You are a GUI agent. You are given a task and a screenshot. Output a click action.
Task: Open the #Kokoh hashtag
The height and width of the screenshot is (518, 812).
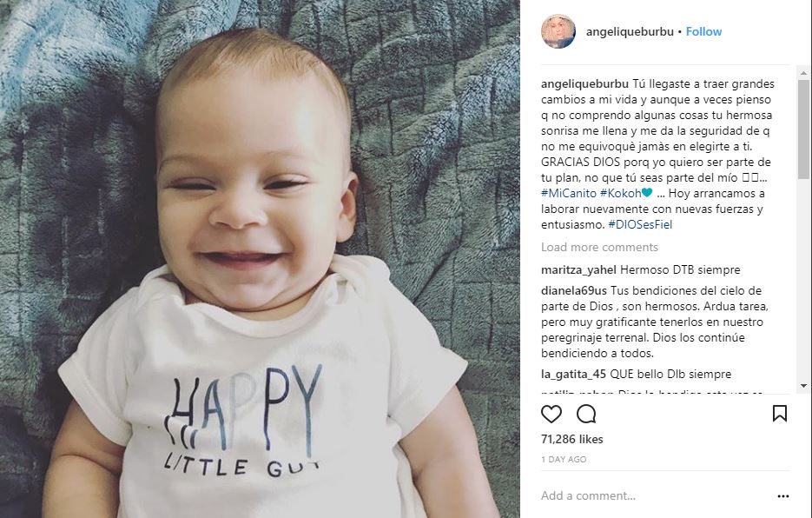click(620, 194)
